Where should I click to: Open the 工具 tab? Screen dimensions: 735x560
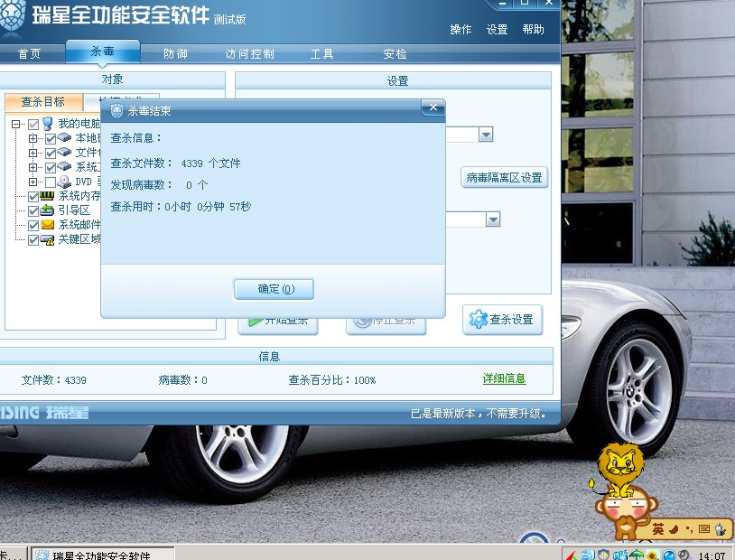tap(322, 54)
